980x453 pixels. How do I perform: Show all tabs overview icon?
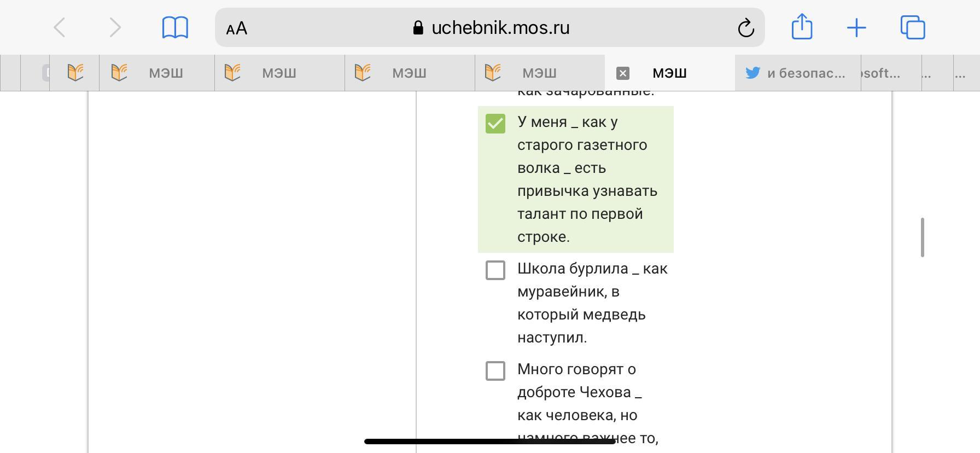point(913,27)
